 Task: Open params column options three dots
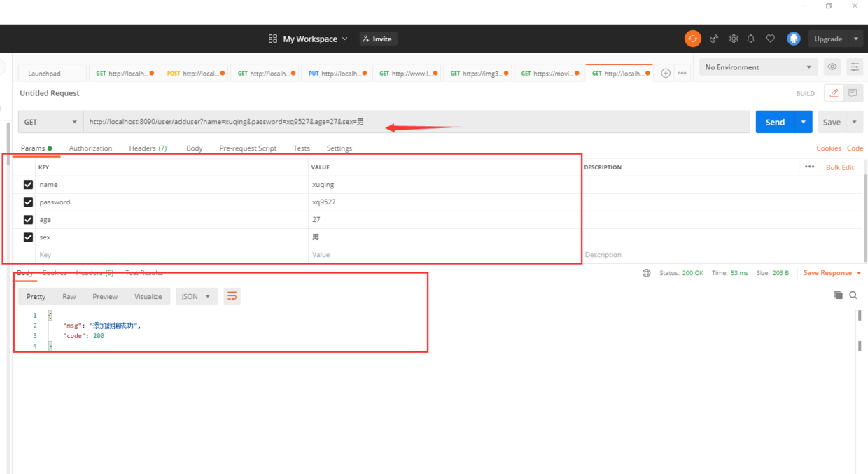tap(809, 167)
